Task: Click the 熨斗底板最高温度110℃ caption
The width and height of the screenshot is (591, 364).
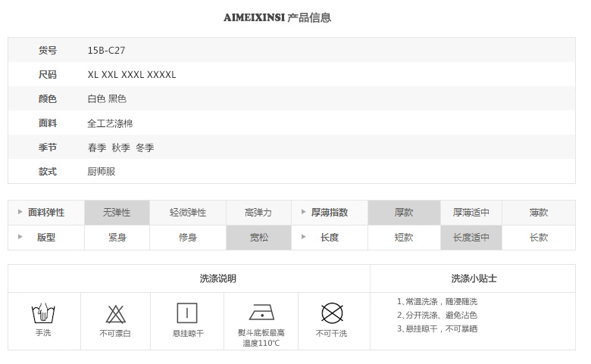Action: (261, 338)
